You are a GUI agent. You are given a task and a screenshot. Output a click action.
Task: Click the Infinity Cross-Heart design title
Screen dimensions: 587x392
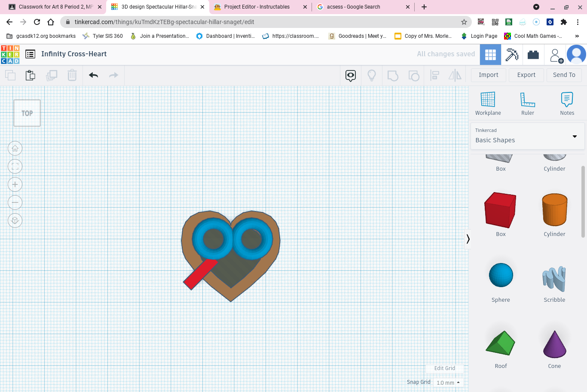click(x=74, y=54)
